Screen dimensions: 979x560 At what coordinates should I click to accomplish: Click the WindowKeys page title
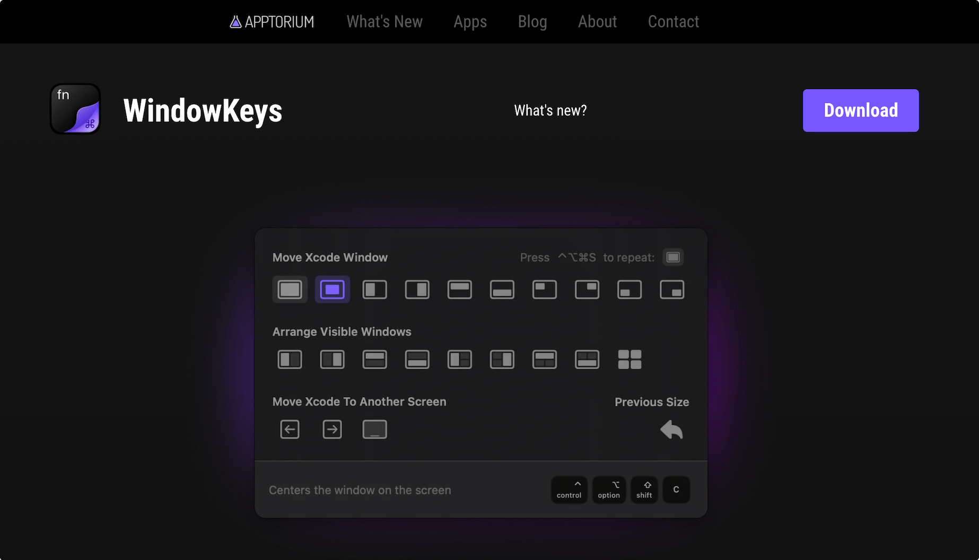203,110
